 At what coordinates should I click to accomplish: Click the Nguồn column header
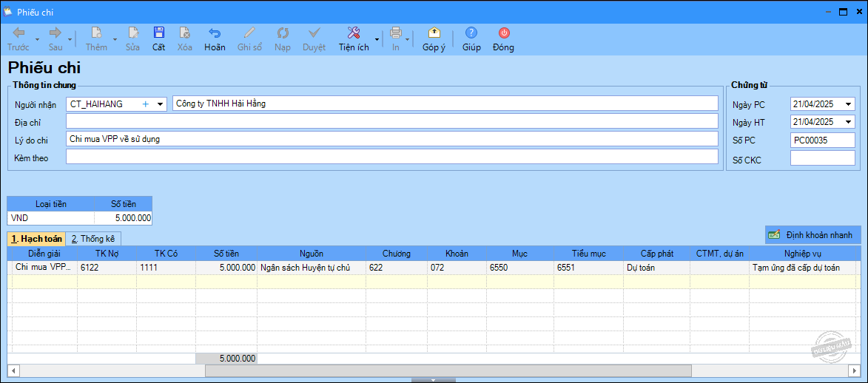(311, 254)
